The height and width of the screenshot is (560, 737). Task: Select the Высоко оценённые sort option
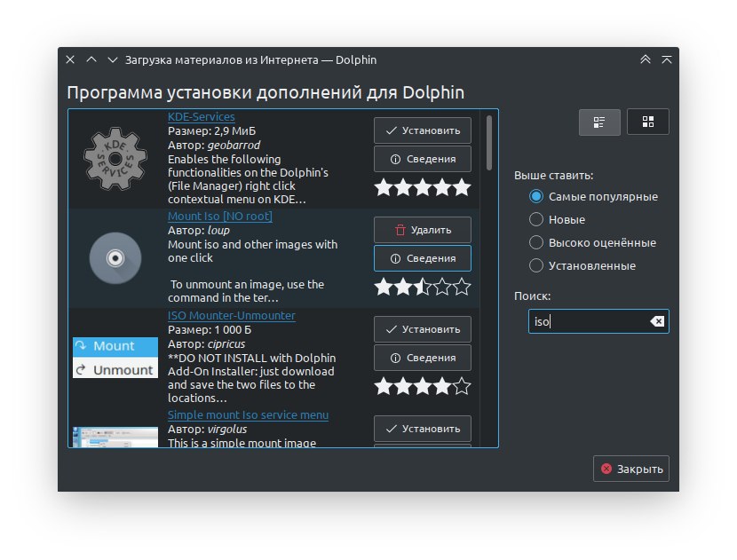[592, 242]
